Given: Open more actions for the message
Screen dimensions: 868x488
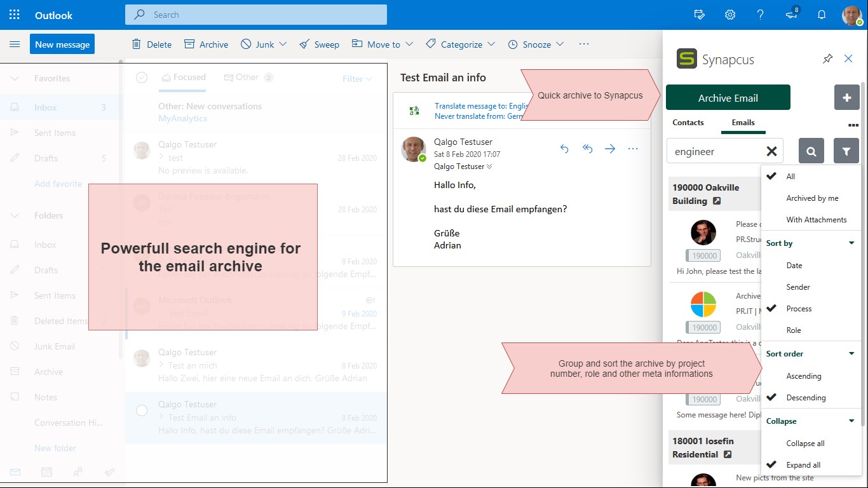Looking at the screenshot, I should coord(633,149).
